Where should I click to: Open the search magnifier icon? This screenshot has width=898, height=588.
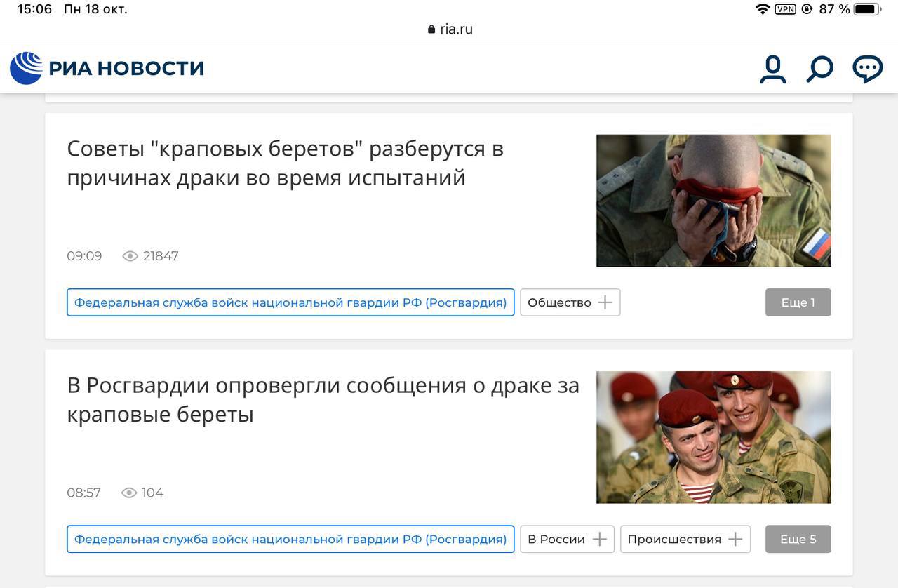click(819, 69)
